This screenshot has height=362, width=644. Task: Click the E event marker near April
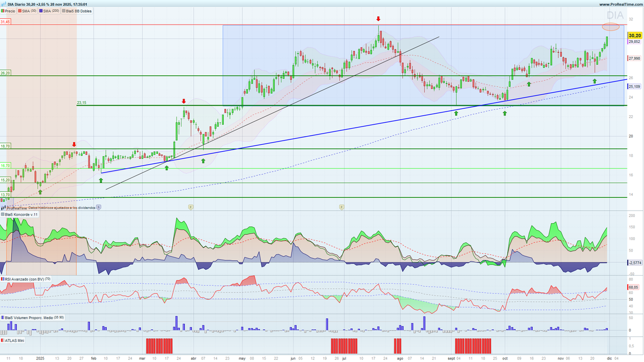coord(190,206)
